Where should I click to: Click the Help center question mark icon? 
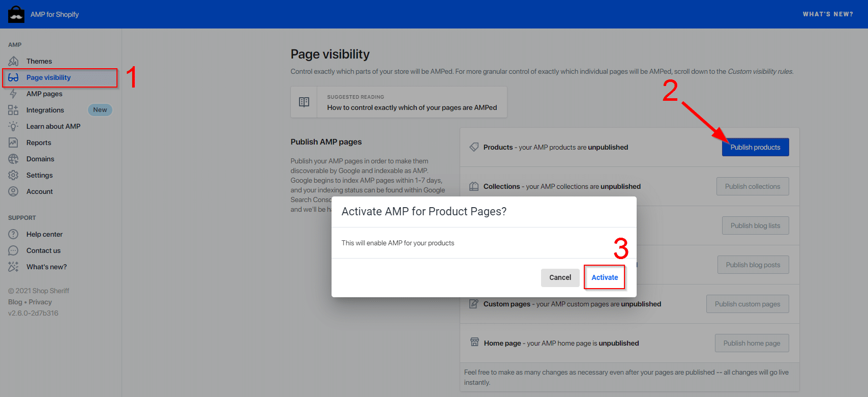14,234
